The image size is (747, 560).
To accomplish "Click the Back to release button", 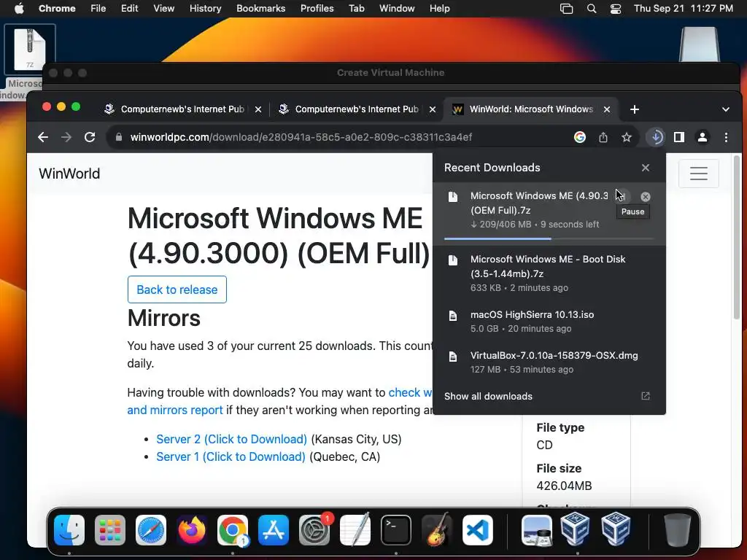I will point(177,289).
